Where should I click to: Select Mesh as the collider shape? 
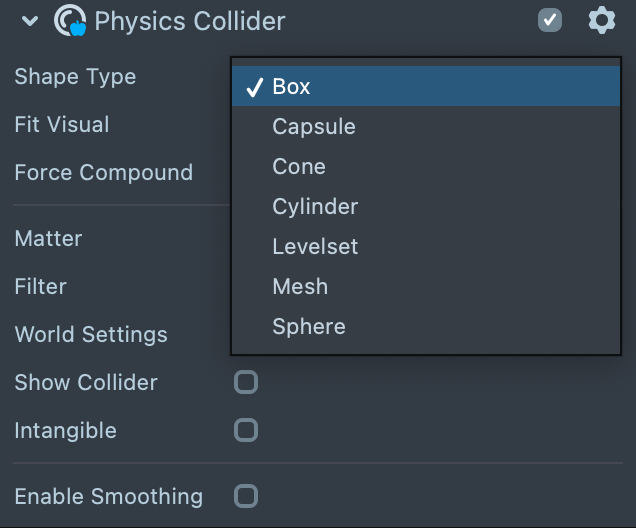[x=300, y=287]
